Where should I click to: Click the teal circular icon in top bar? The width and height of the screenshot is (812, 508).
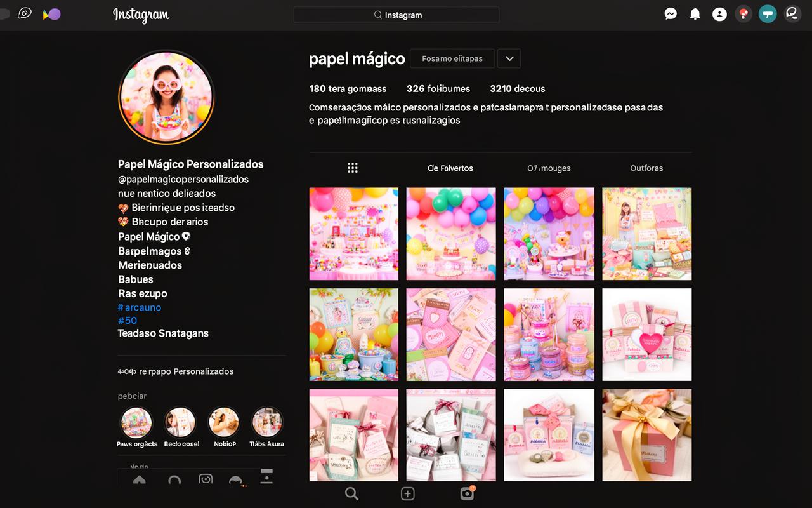pyautogui.click(x=768, y=14)
